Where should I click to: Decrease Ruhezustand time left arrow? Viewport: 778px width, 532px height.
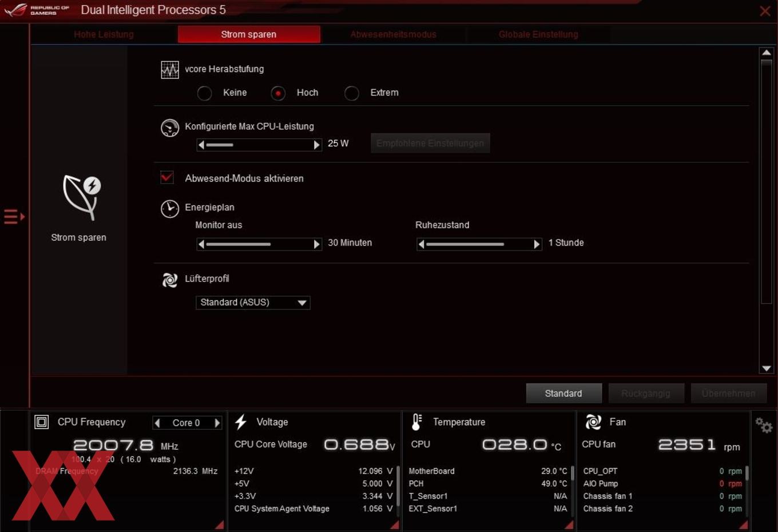pyautogui.click(x=422, y=245)
